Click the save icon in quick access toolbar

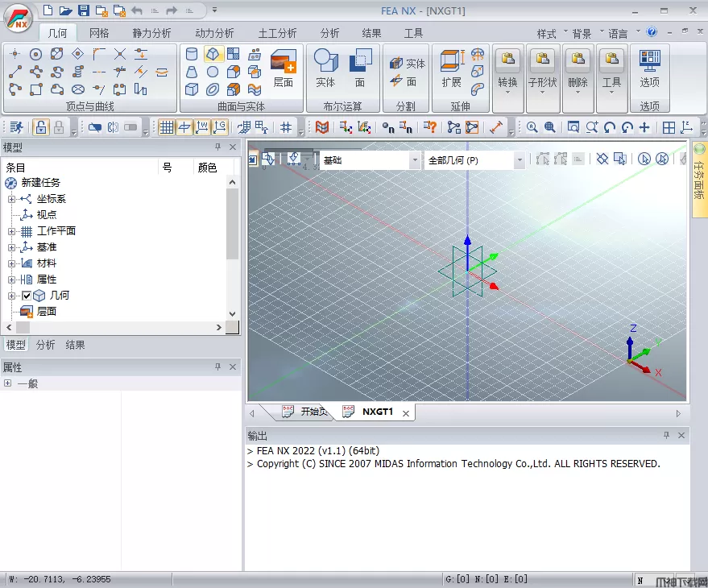click(84, 10)
